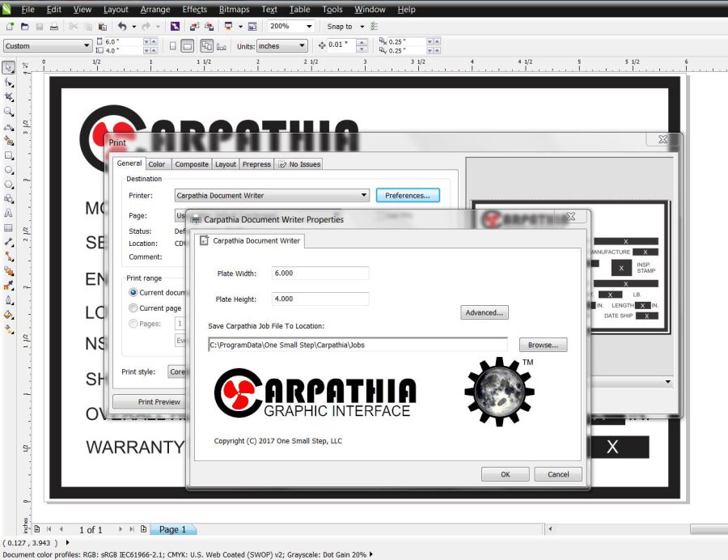Click the Plate Height input field
Viewport: 728px width, 560px height.
click(x=320, y=299)
